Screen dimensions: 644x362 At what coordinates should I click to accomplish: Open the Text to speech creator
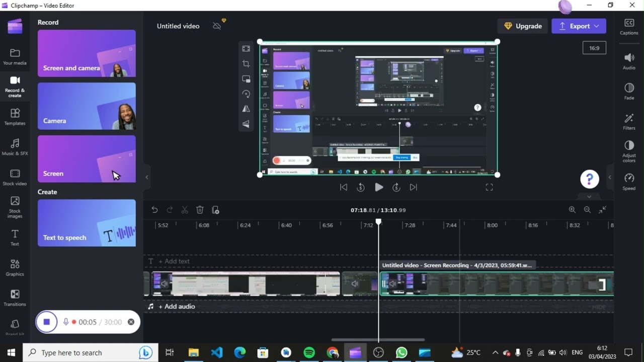pyautogui.click(x=87, y=223)
